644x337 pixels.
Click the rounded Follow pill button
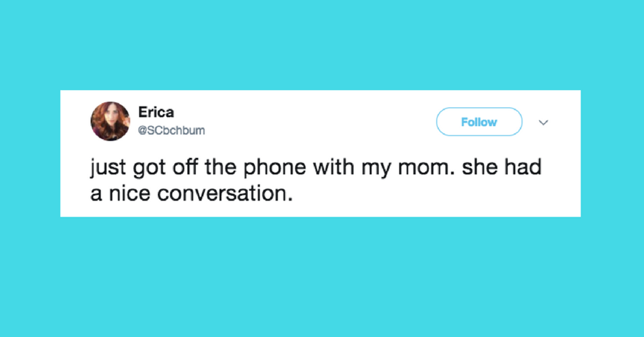479,122
